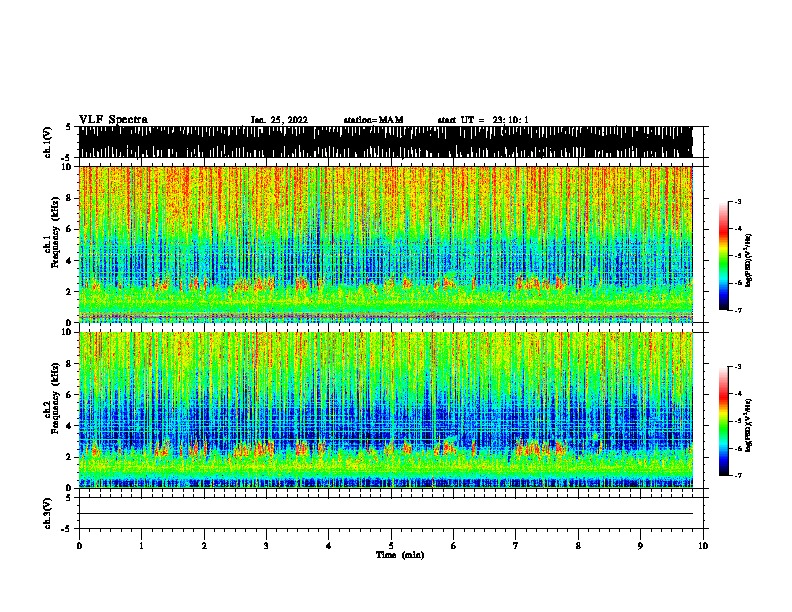Click the time axis tick label "7"
The image size is (792, 612).
click(x=516, y=546)
